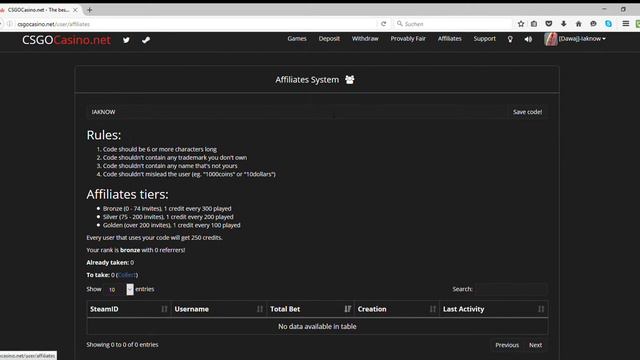Click the Previous pagination button
The height and width of the screenshot is (360, 640).
tap(507, 345)
